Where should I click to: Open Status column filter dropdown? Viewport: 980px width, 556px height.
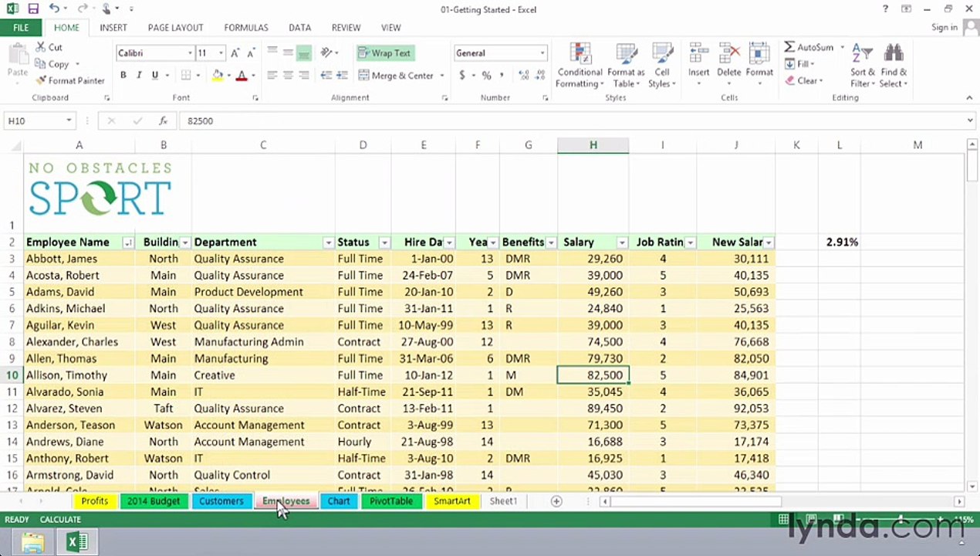[384, 242]
